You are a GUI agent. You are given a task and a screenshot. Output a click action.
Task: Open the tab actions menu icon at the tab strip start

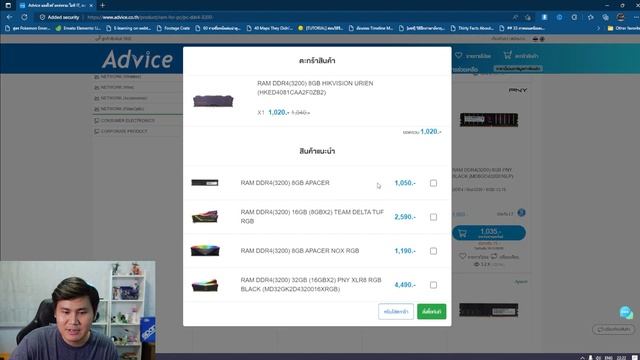[x=8, y=5]
